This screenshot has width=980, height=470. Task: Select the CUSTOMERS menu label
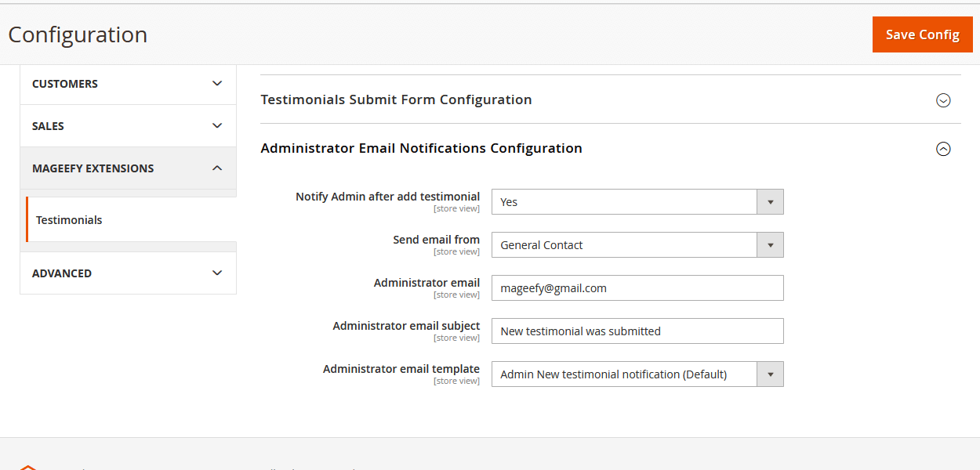click(x=65, y=84)
